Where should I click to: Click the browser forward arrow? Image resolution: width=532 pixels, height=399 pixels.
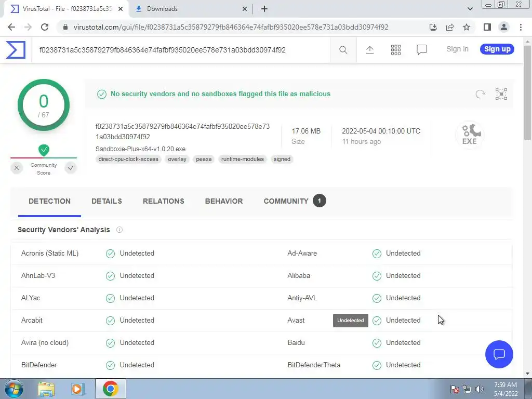[28, 27]
